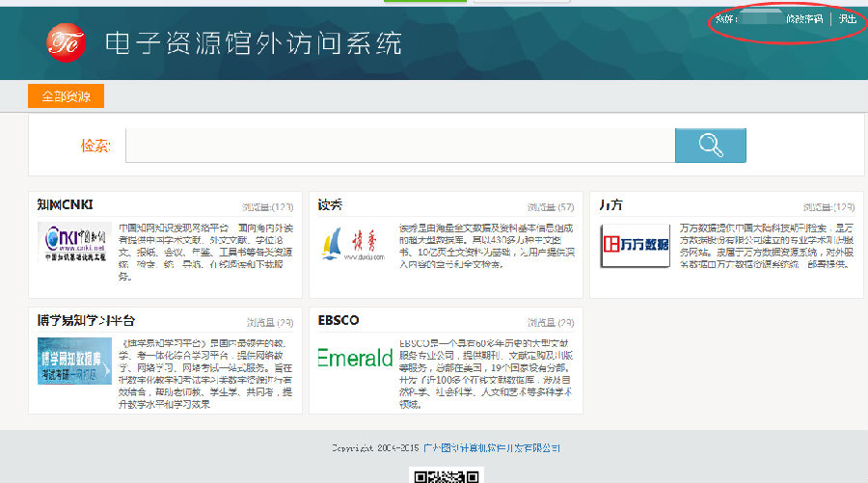Focus the 检索 search input field
Screen dimensions: 868x483
coord(400,146)
